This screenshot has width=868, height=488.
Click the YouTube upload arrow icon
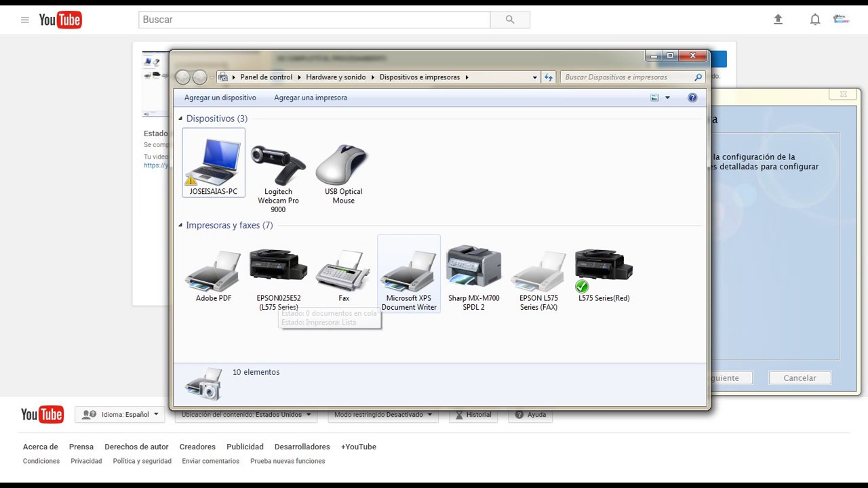[778, 20]
